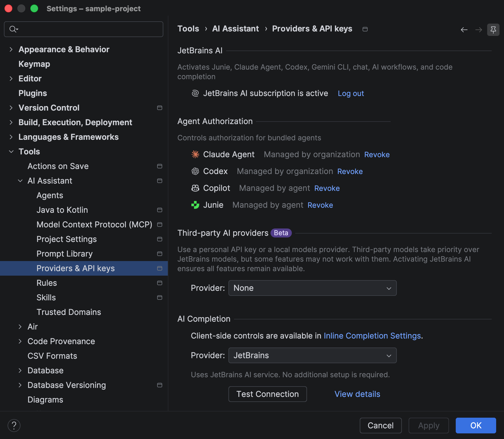504x439 pixels.
Task: Focus the settings search field
Action: (x=84, y=29)
